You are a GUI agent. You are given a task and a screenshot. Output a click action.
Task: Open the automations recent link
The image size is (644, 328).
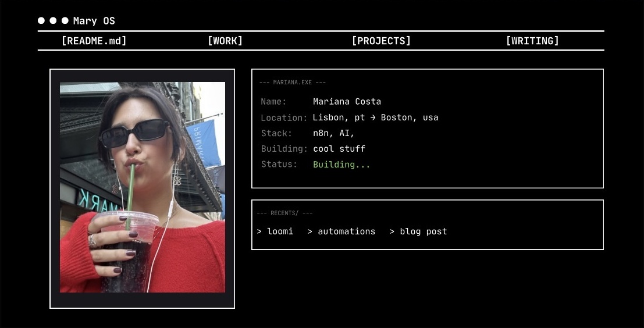(341, 231)
